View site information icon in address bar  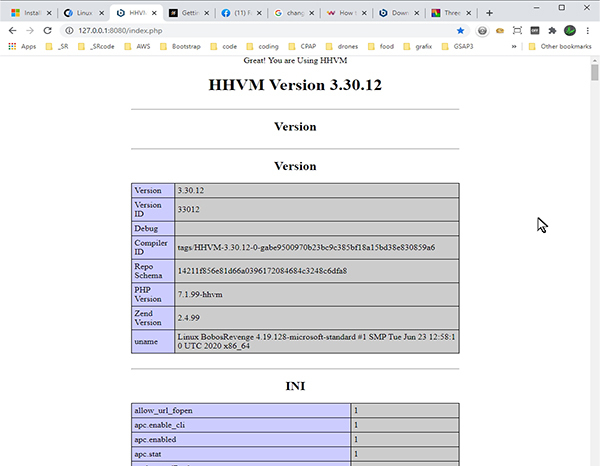69,31
